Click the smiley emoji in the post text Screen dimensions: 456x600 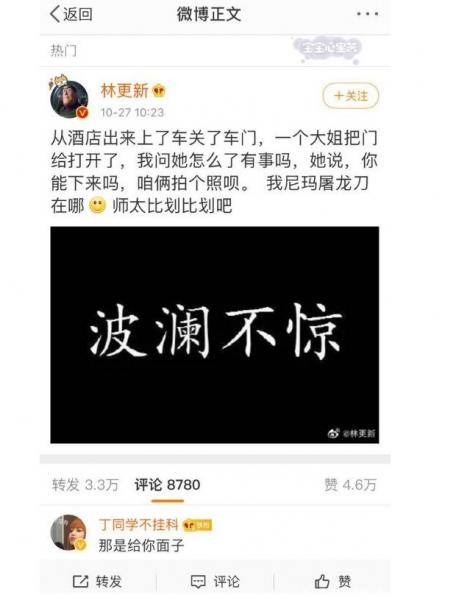98,205
